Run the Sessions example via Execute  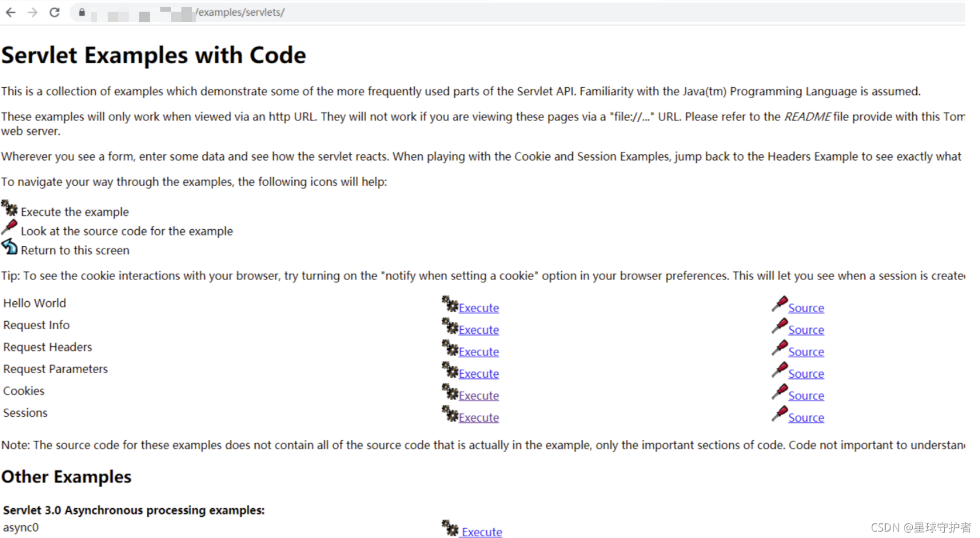[x=479, y=418]
